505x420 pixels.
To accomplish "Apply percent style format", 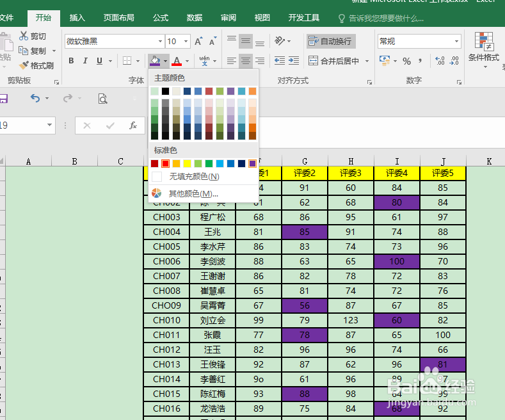I will pyautogui.click(x=407, y=61).
